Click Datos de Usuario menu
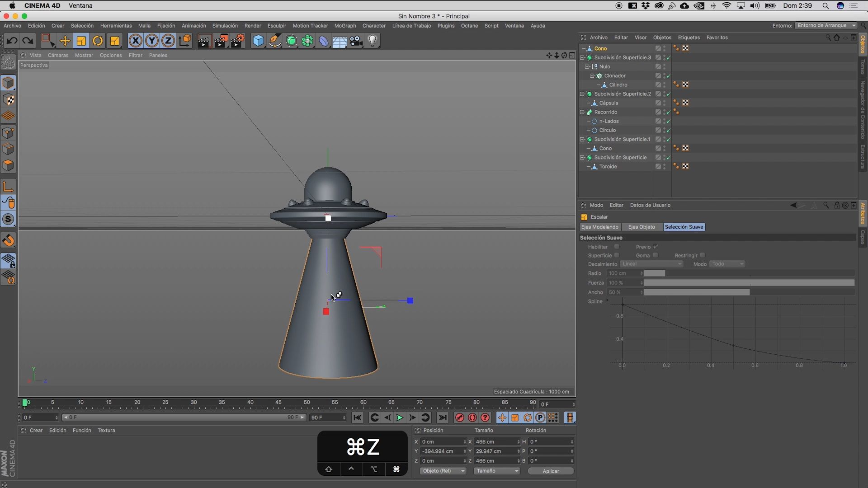This screenshot has height=488, width=868. click(650, 205)
